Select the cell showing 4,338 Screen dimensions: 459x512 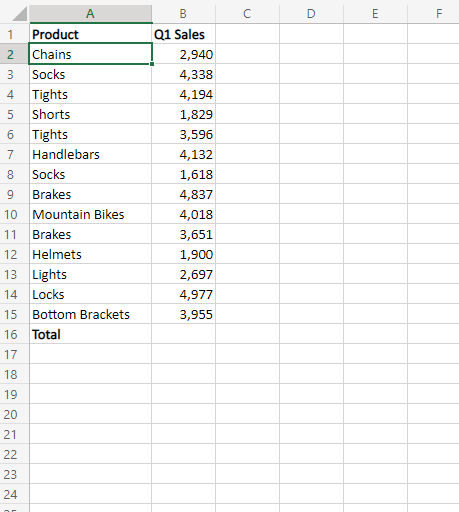183,74
